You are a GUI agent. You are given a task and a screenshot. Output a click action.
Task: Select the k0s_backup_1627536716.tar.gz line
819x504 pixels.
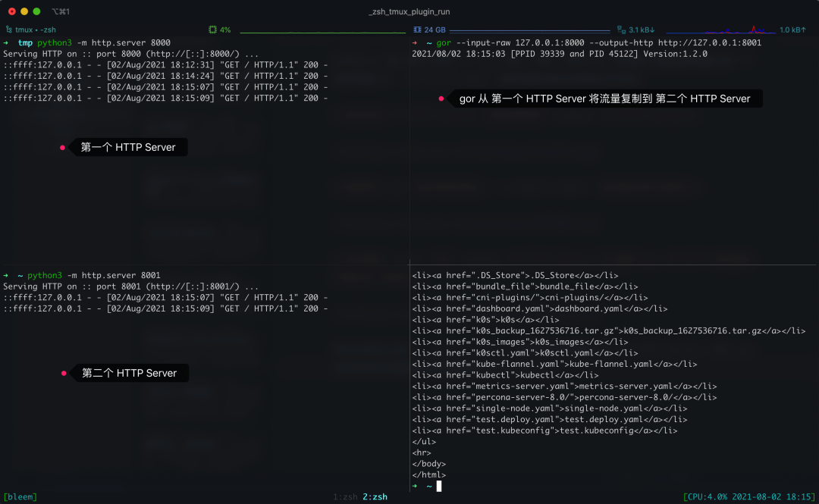pos(608,330)
